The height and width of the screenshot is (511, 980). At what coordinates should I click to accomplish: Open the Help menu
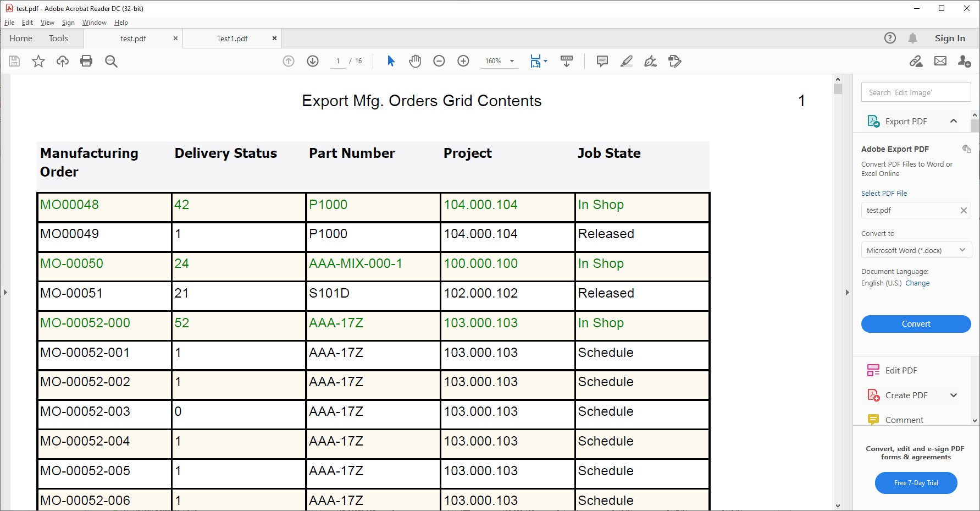[121, 23]
